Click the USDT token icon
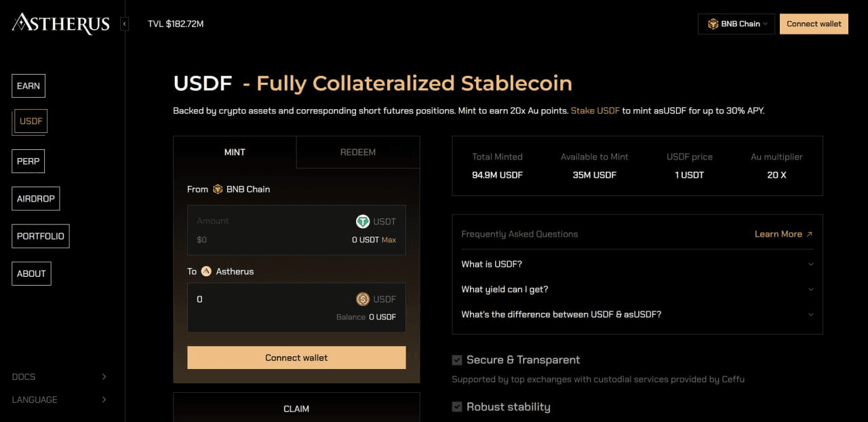This screenshot has width=868, height=422. coord(363,221)
